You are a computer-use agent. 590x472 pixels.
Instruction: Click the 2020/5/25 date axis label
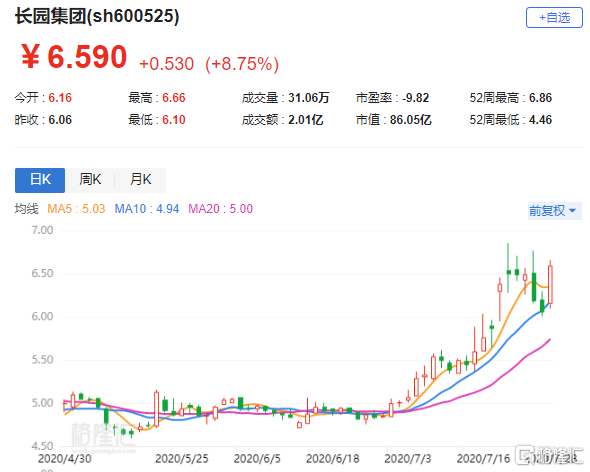[181, 458]
